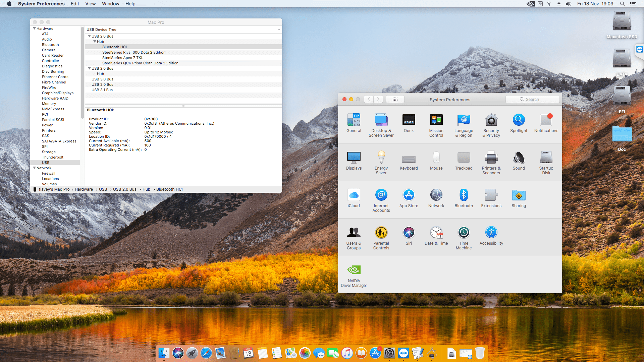This screenshot has width=644, height=362.
Task: Collapse the Network tree section
Action: tap(34, 168)
